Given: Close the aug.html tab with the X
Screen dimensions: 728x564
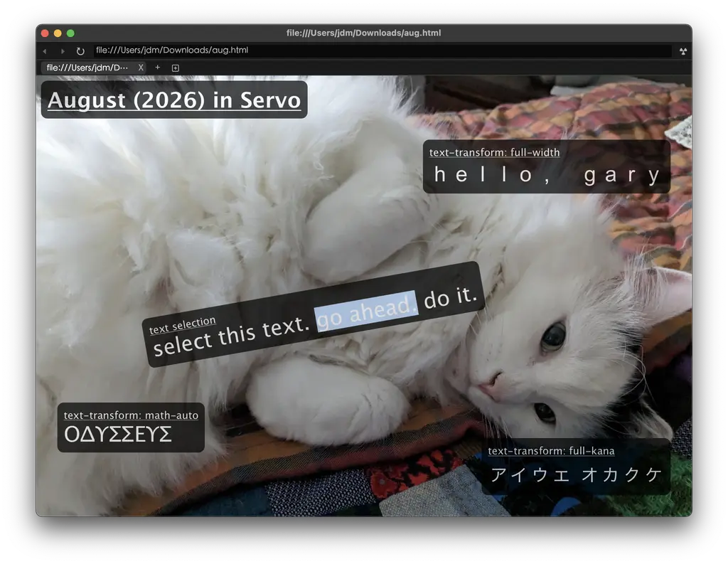Looking at the screenshot, I should click(141, 68).
